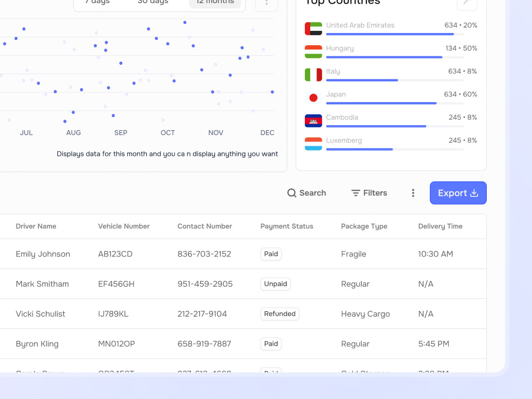Select the 30 days range tab

[x=153, y=2]
